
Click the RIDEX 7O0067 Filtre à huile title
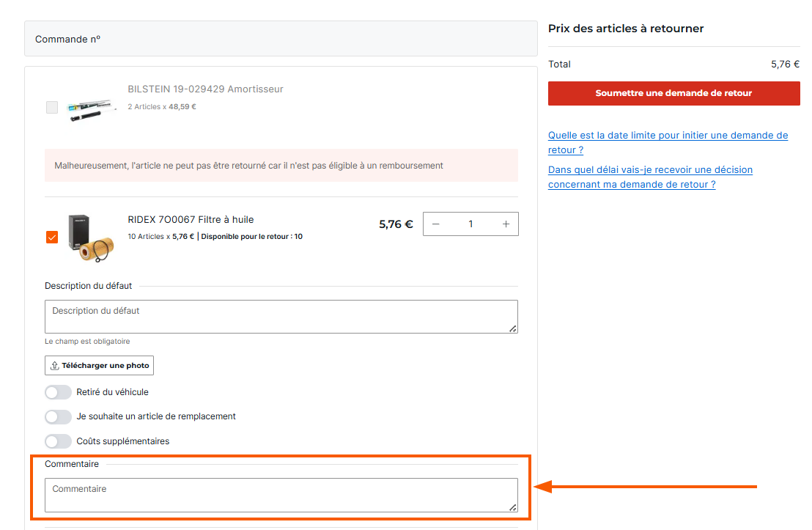(x=191, y=220)
